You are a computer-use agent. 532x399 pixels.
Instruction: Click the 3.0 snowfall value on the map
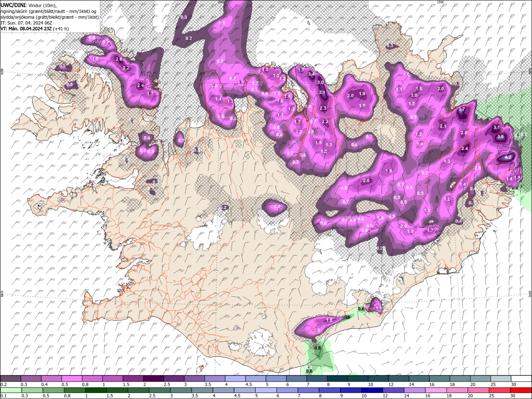[x=320, y=82]
